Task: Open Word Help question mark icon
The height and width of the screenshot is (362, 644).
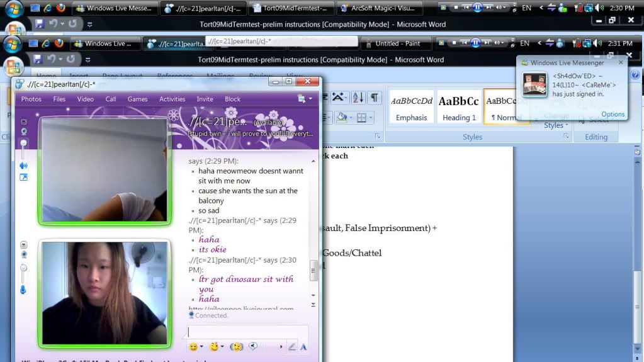Action: pyautogui.click(x=635, y=75)
